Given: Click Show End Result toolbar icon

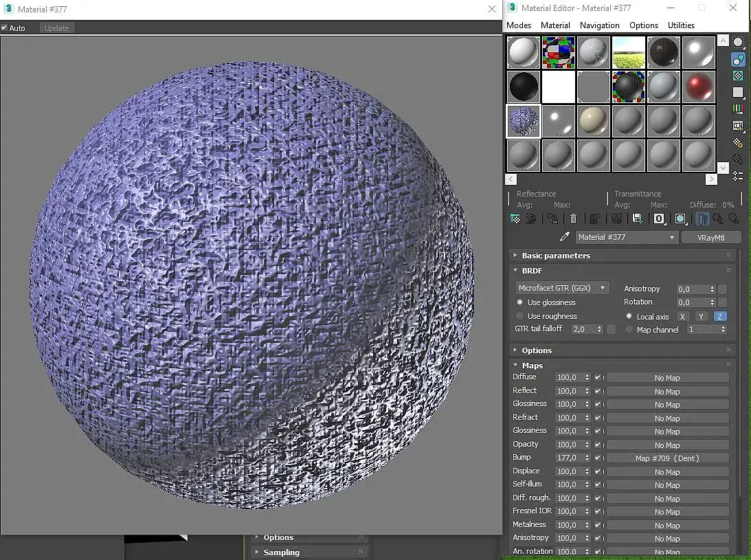Looking at the screenshot, I should pyautogui.click(x=702, y=219).
